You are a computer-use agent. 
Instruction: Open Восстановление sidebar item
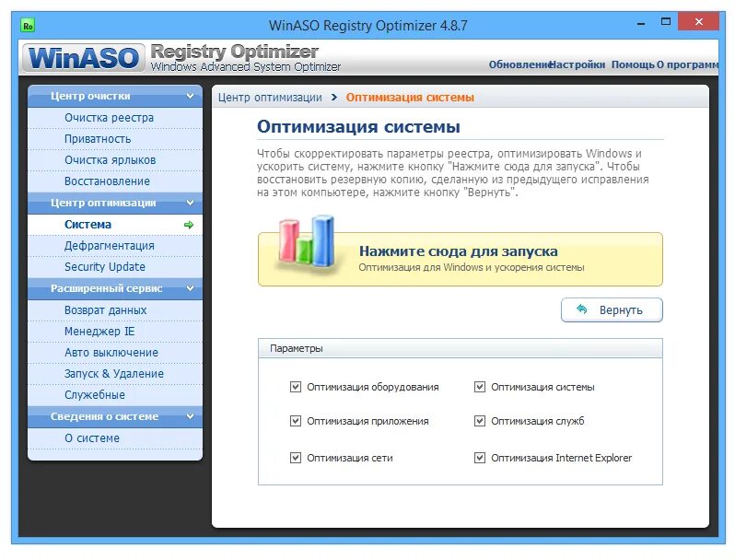click(x=115, y=181)
